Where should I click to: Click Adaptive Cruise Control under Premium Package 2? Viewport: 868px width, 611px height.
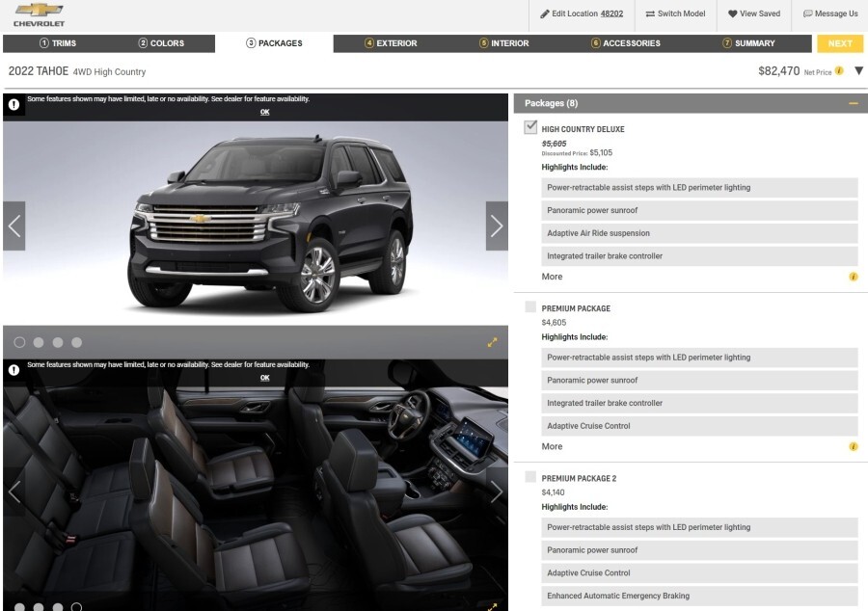click(699, 572)
